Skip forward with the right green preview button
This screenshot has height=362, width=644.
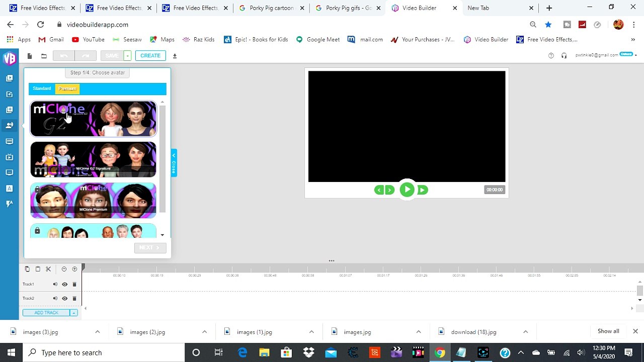pyautogui.click(x=423, y=190)
